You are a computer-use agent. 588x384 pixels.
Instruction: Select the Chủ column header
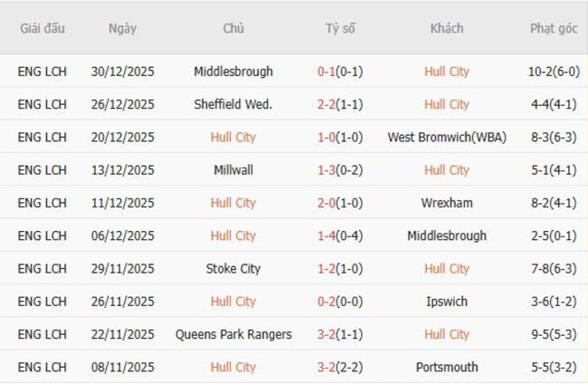(x=233, y=29)
